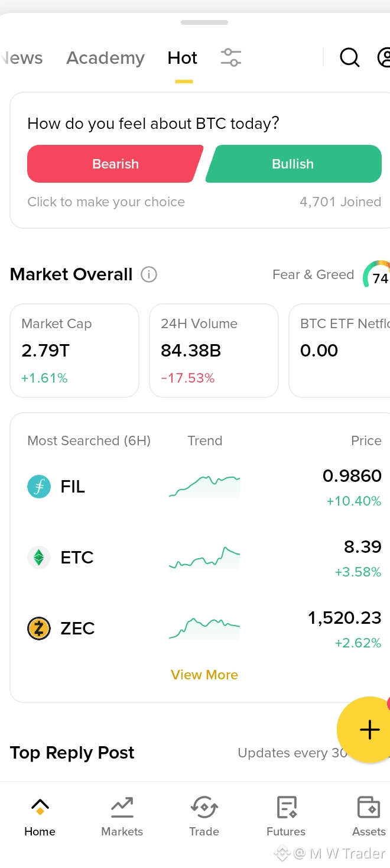Screen dimensions: 390x868
Task: Tap the ZEC coin logo
Action: pos(39,629)
